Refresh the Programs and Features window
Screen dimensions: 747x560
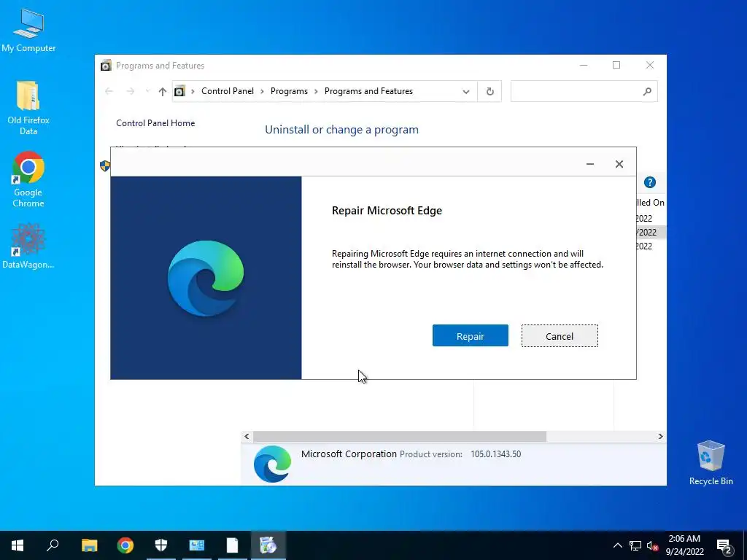point(489,91)
